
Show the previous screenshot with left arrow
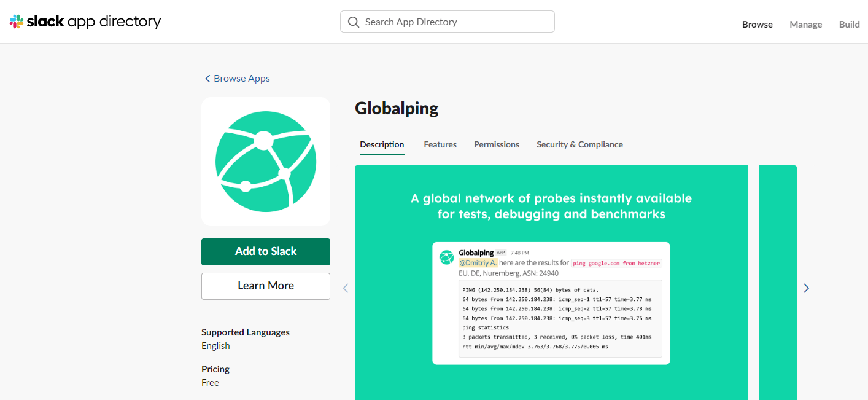coord(346,288)
